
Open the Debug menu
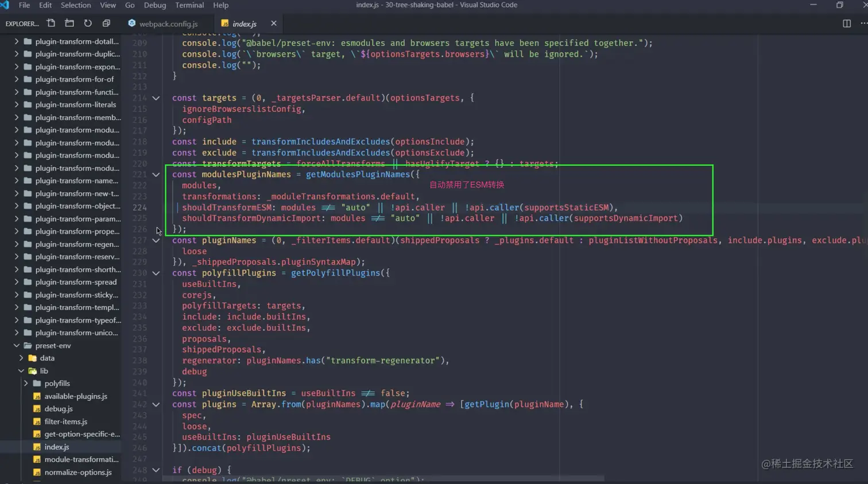[x=155, y=5]
